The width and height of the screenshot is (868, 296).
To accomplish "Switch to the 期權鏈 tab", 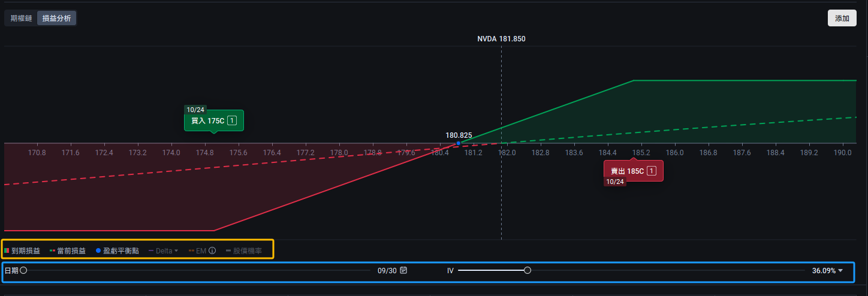I will click(x=21, y=18).
